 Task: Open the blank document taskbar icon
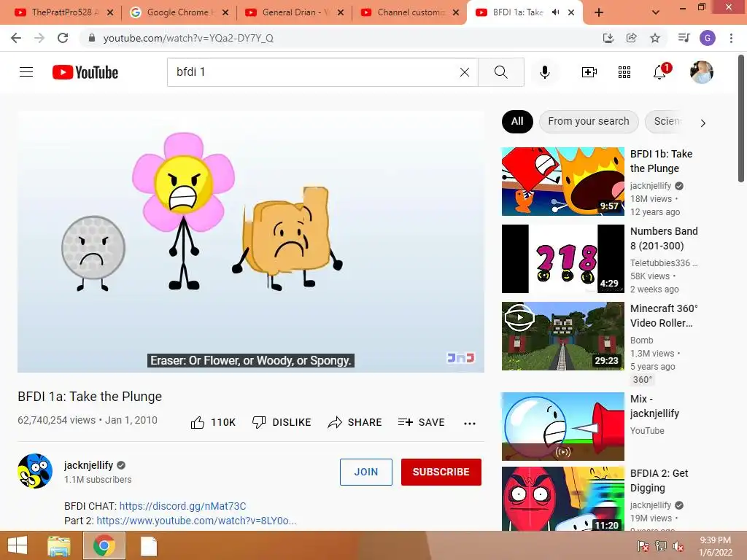pyautogui.click(x=149, y=545)
